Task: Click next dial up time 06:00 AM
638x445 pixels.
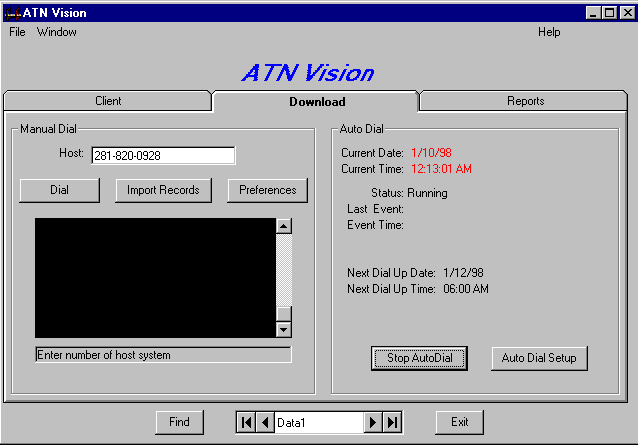Action: point(466,289)
